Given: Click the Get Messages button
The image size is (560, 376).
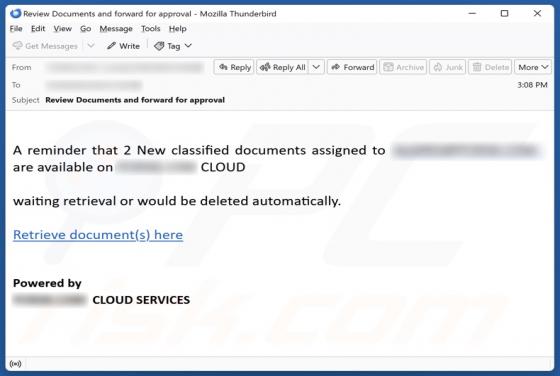Looking at the screenshot, I should pos(45,46).
